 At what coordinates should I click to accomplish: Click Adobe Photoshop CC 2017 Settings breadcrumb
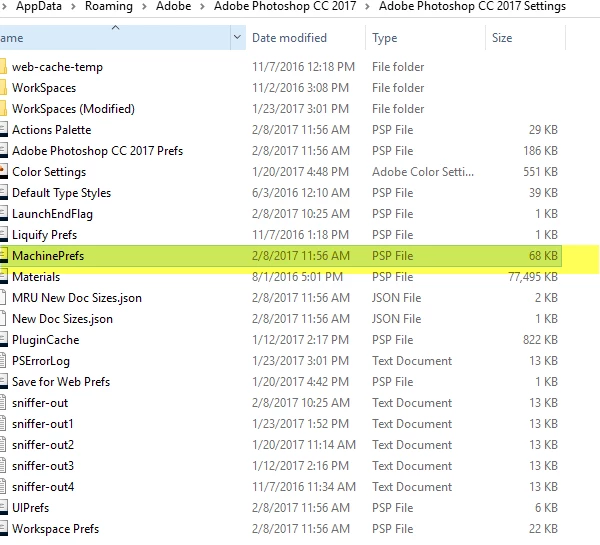tap(472, 6)
